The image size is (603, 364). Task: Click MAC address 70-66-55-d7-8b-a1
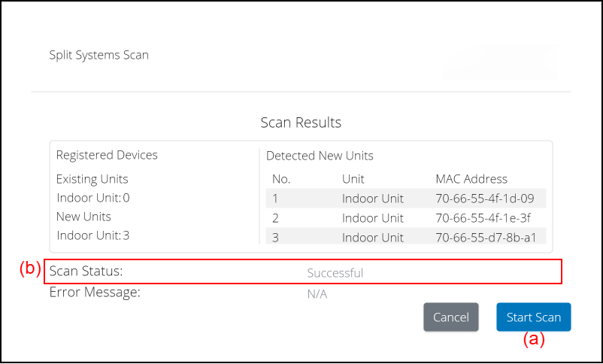coord(486,237)
